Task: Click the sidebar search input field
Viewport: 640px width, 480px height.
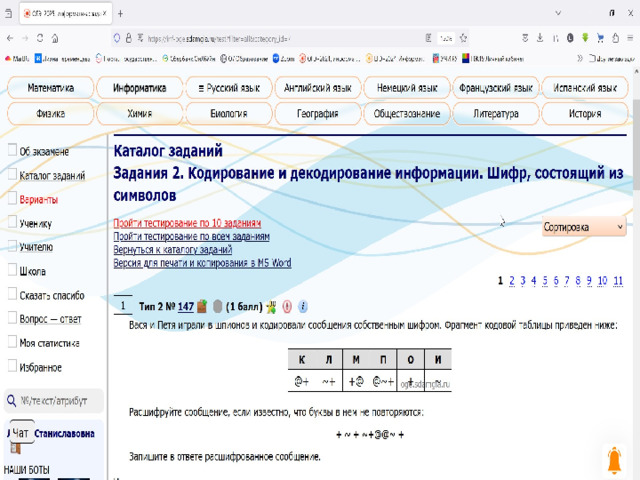Action: (x=54, y=401)
